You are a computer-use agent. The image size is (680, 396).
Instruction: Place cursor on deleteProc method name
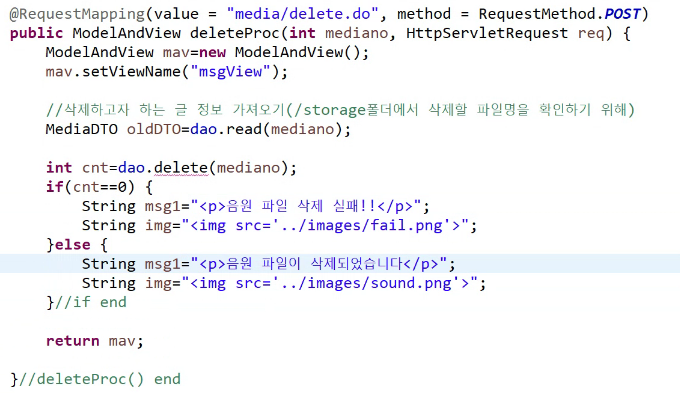pos(235,33)
